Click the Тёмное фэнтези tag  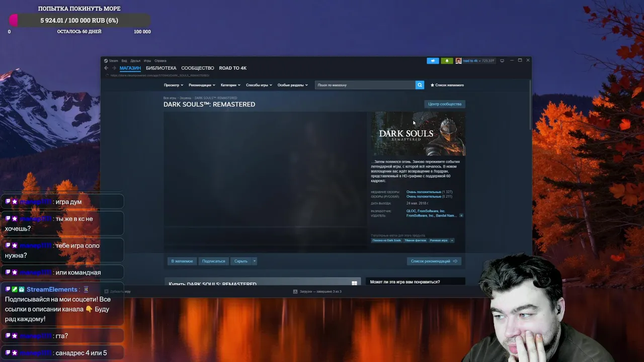(x=416, y=240)
